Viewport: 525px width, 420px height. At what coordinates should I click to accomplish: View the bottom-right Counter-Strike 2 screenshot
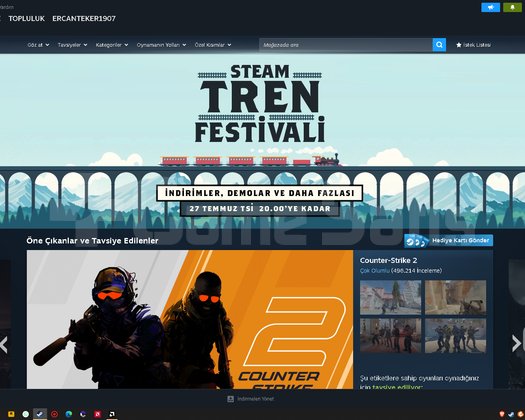click(x=455, y=335)
